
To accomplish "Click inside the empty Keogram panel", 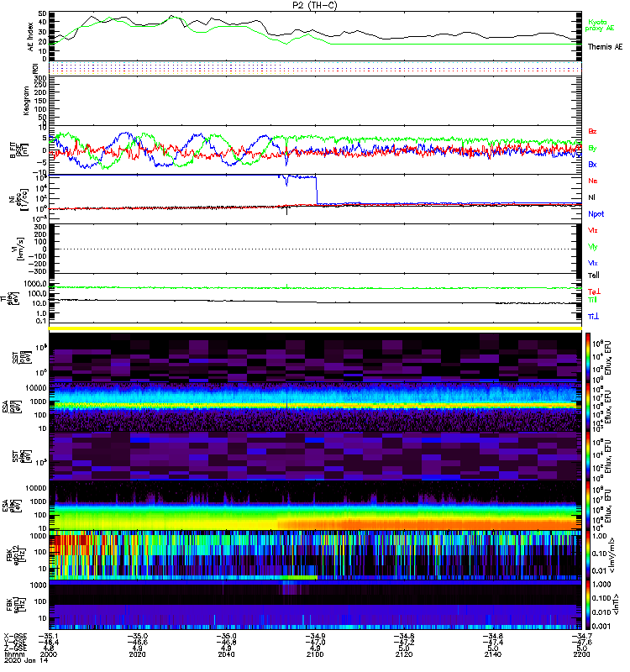I will [x=315, y=101].
